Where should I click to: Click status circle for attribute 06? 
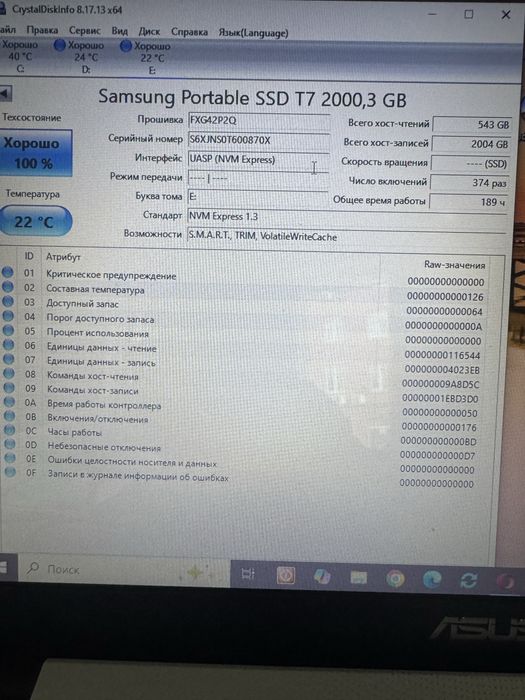coord(9,345)
